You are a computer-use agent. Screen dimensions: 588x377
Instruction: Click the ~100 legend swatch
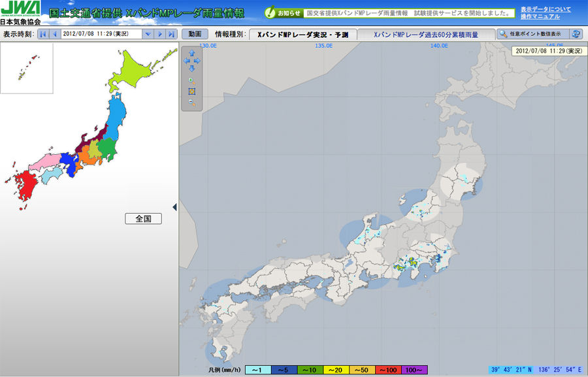tap(388, 370)
